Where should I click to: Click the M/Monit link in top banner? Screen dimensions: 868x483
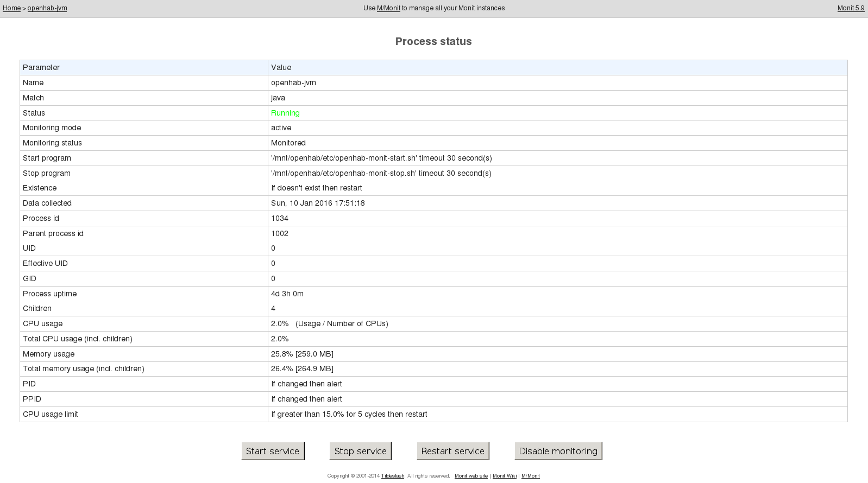pos(388,8)
